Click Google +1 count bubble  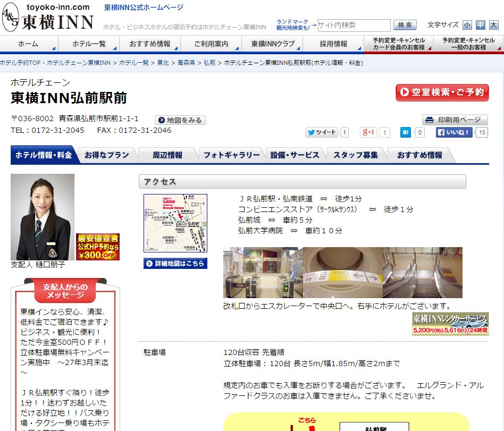click(x=384, y=132)
